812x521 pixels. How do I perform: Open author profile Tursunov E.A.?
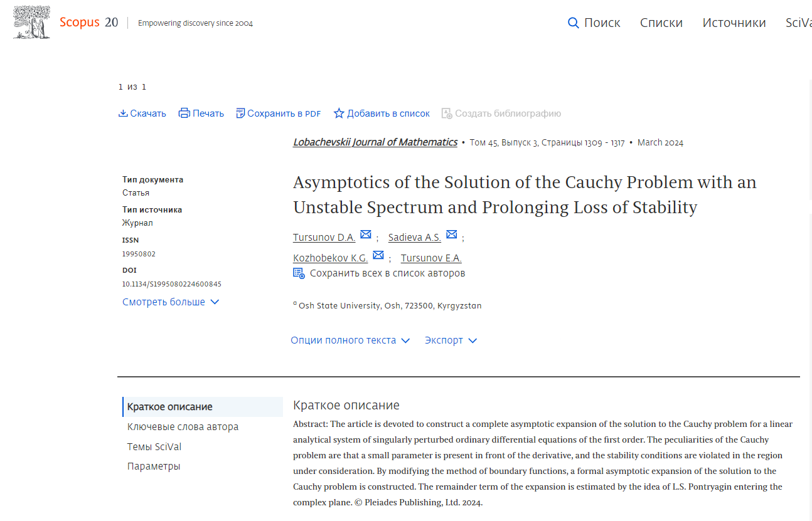pos(431,258)
